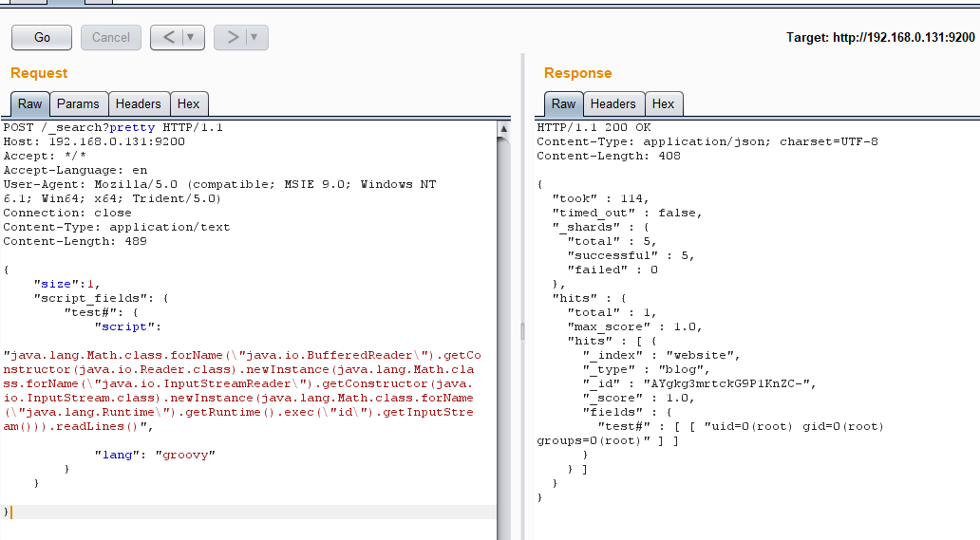Open the Response Headers tab
Screen dimensions: 980x540
[613, 103]
